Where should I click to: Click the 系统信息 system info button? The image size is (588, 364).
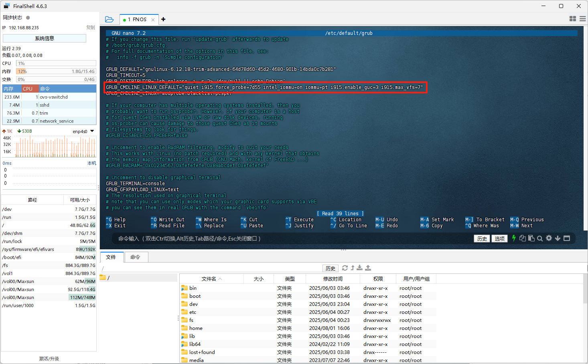click(x=45, y=38)
